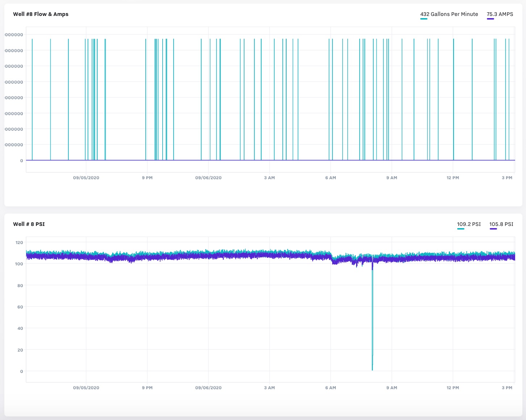This screenshot has width=526, height=420.
Task: Click the 0 value on the flow chart y-axis
Action: (22, 161)
